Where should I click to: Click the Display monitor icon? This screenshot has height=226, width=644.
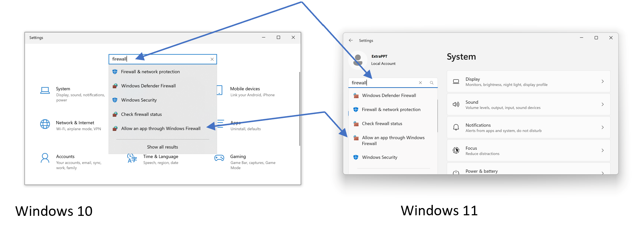pyautogui.click(x=456, y=81)
